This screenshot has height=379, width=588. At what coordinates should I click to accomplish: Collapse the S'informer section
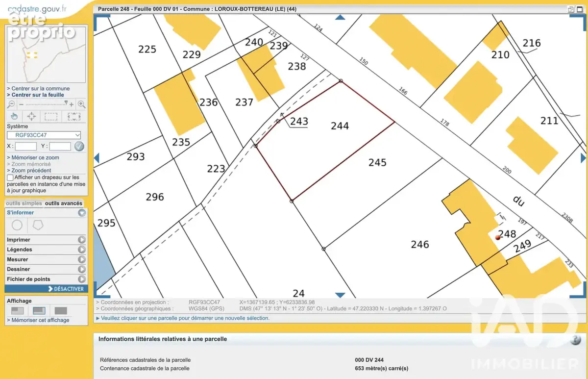pyautogui.click(x=82, y=213)
